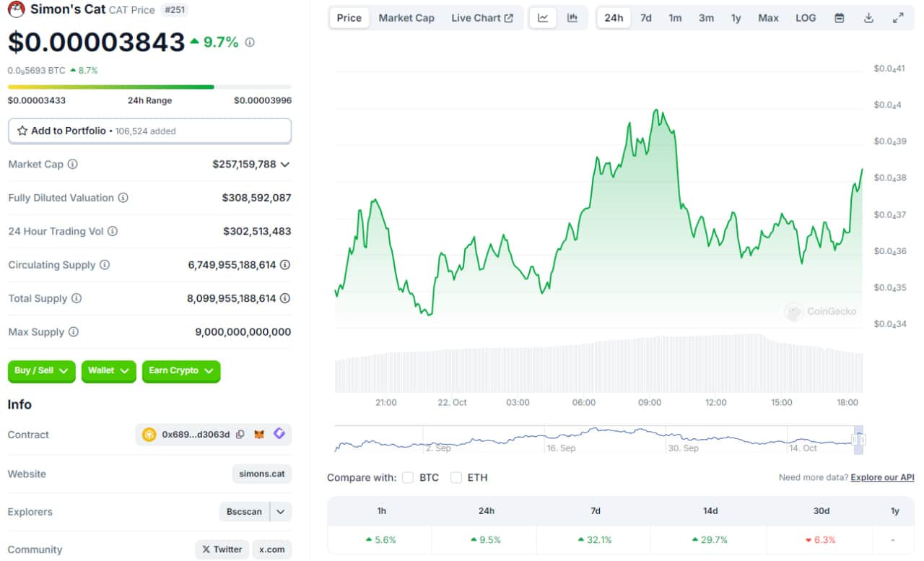Open the Fully Diluted Valuation info icon
This screenshot has width=924, height=561.
click(x=123, y=198)
